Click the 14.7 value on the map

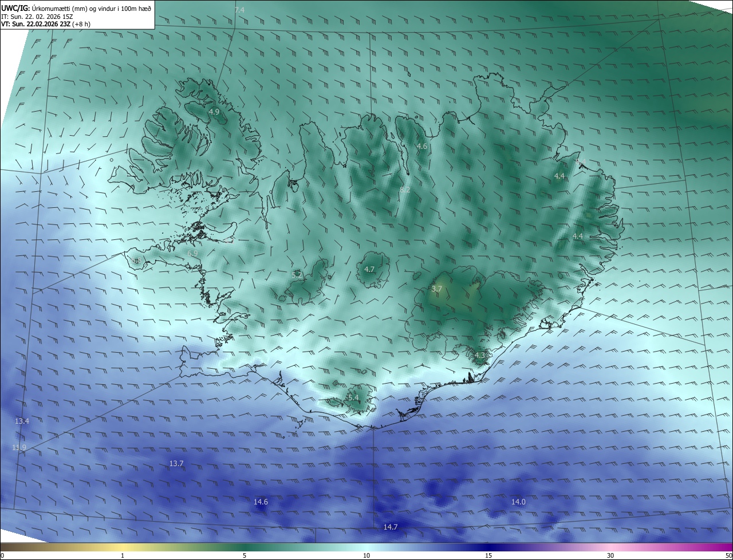click(391, 527)
